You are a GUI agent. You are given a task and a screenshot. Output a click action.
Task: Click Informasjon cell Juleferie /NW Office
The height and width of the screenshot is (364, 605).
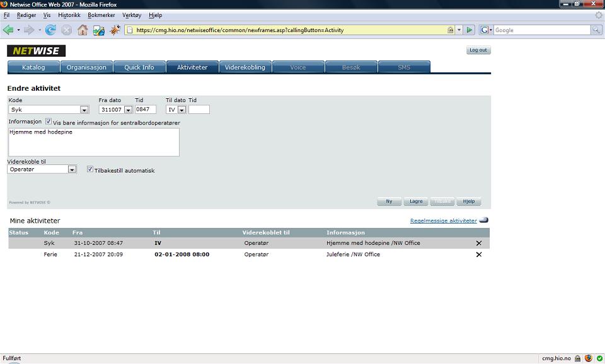(353, 254)
